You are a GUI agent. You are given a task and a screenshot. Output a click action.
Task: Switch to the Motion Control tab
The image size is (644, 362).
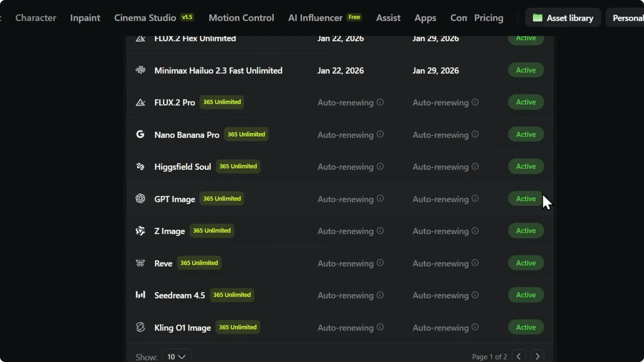tap(241, 18)
